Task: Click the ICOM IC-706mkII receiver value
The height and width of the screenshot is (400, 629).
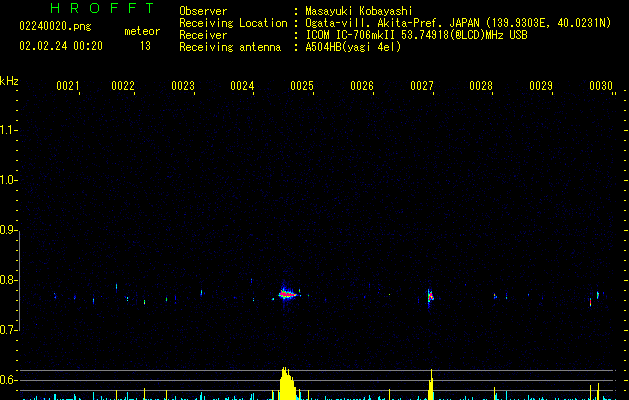Action: (416, 35)
